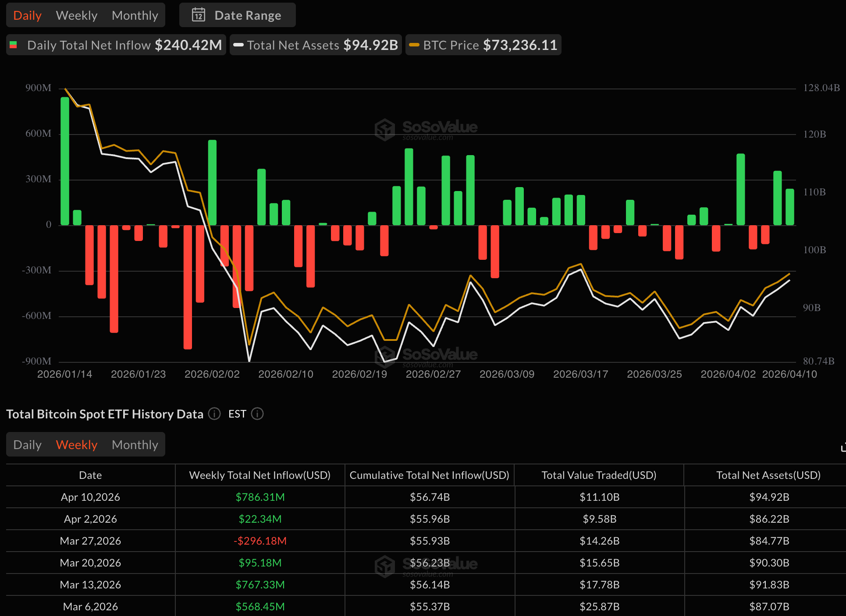Viewport: 846px width, 616px height.
Task: Click the SoSoValue logo watermark atop chart
Action: [426, 129]
